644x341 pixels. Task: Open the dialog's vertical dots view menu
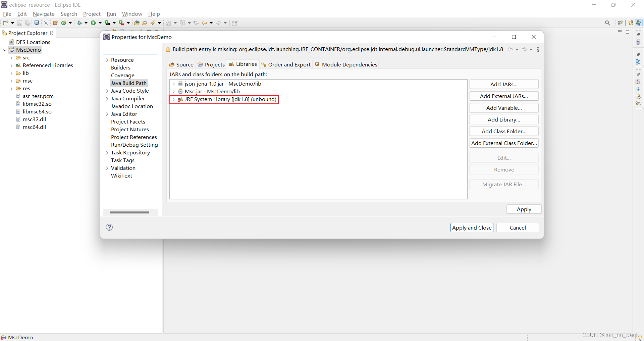click(x=538, y=49)
